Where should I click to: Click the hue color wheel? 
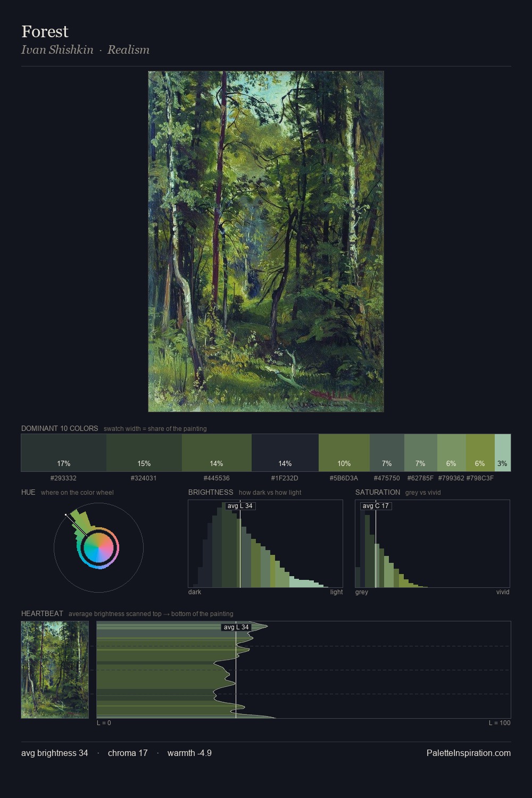click(x=98, y=547)
